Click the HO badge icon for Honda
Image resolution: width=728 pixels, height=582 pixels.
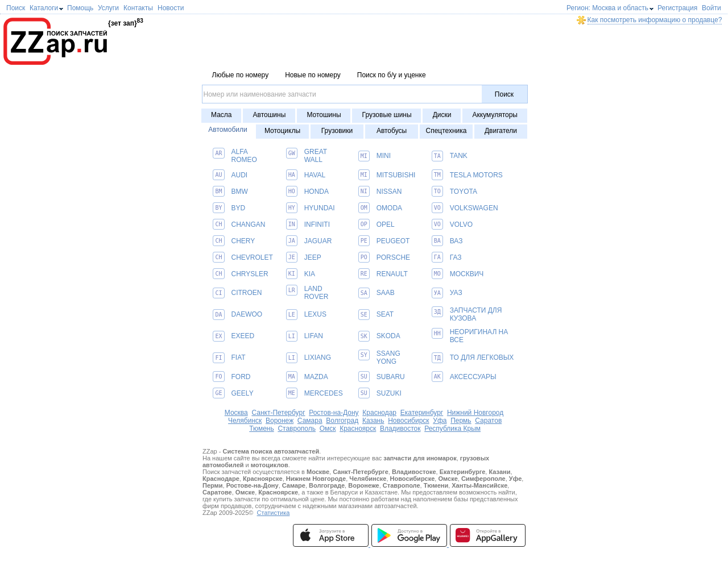(x=292, y=192)
